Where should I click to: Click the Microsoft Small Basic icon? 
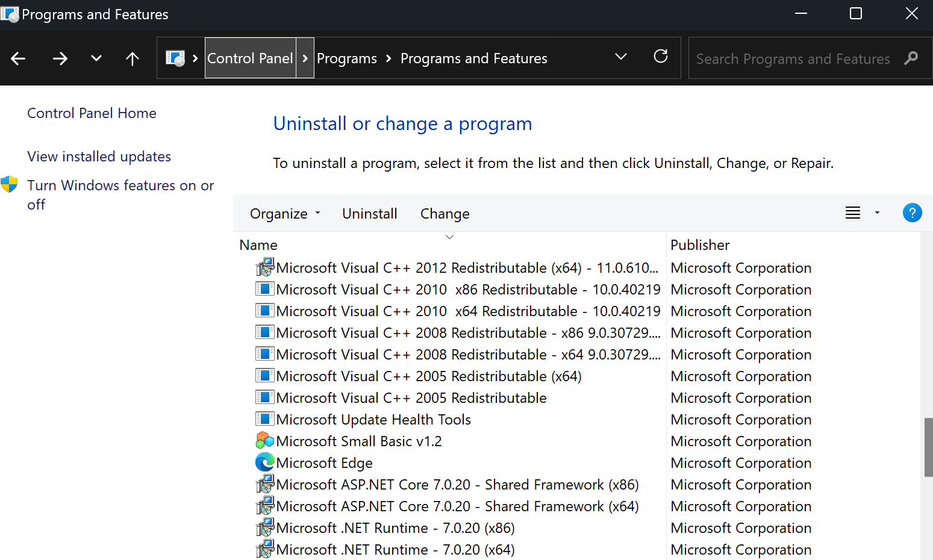[x=265, y=440]
